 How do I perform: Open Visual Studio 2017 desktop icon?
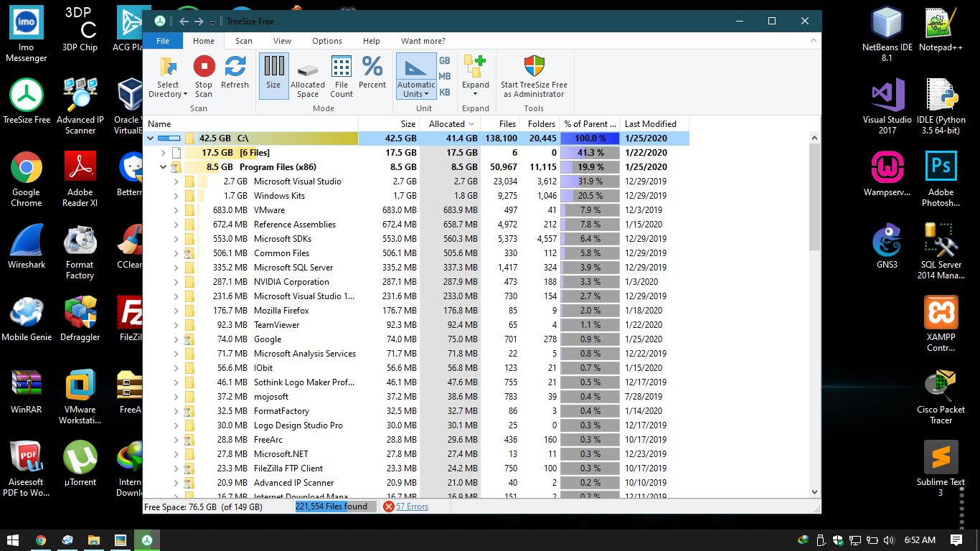click(x=887, y=106)
